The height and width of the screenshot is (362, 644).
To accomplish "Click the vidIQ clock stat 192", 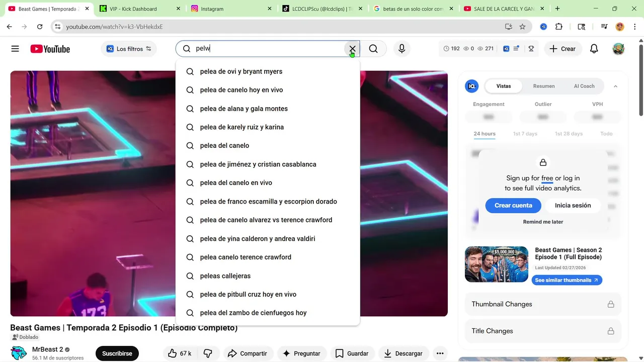I will pos(452,49).
